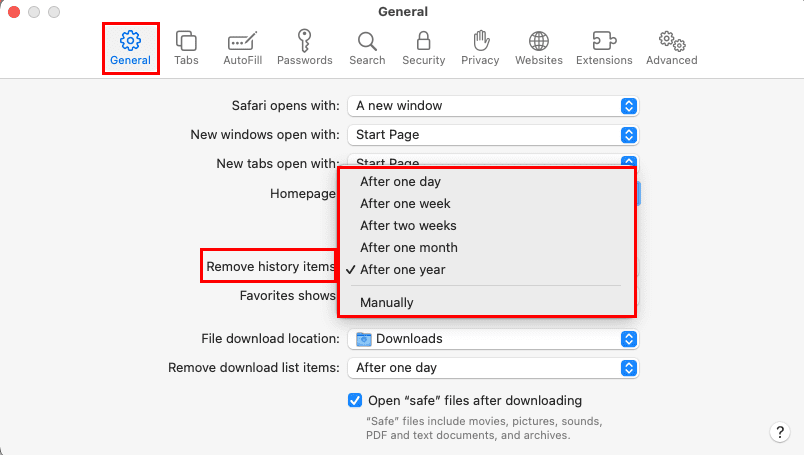Open the Search preferences pane
Screen dimensions: 804x455
(x=367, y=47)
